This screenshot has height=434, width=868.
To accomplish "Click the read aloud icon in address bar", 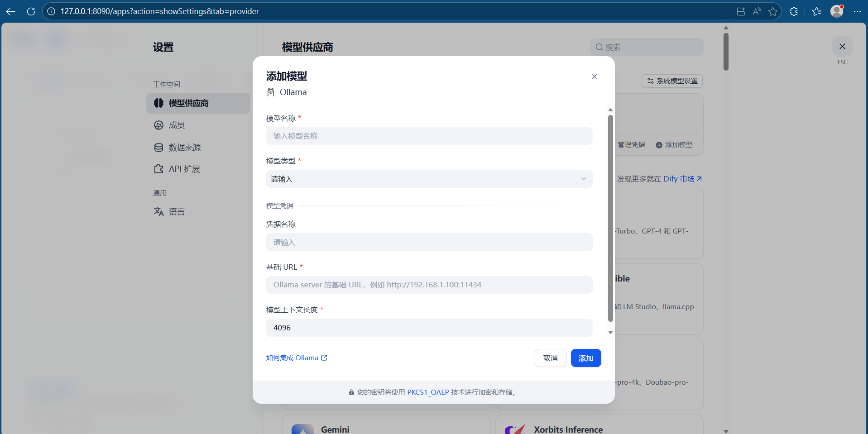I will pyautogui.click(x=757, y=11).
